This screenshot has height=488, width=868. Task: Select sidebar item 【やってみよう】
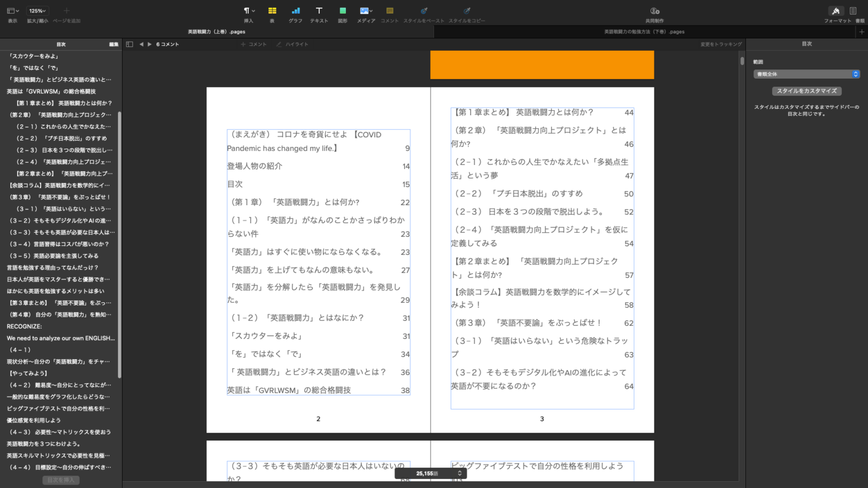pos(28,373)
